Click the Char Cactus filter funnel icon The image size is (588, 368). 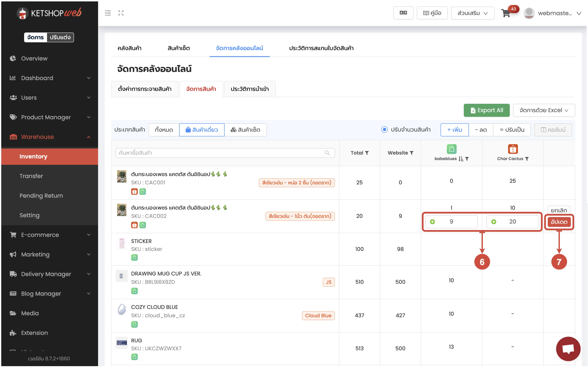point(527,159)
